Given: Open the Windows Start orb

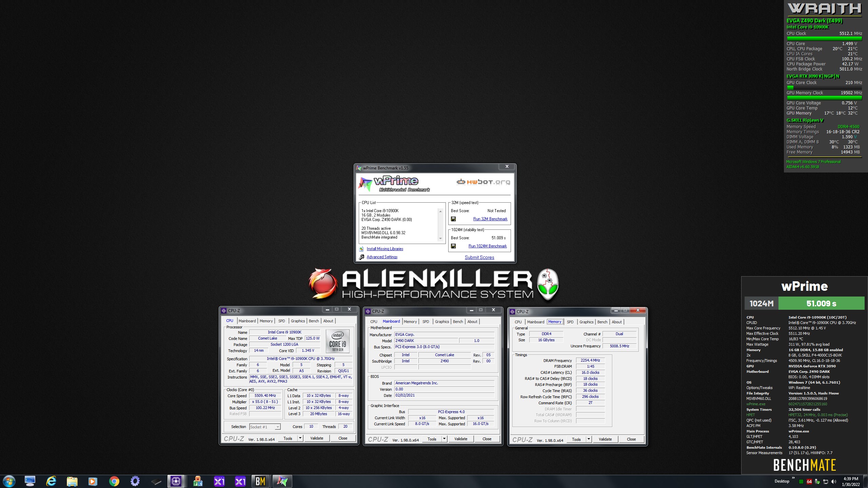Looking at the screenshot, I should [x=9, y=481].
